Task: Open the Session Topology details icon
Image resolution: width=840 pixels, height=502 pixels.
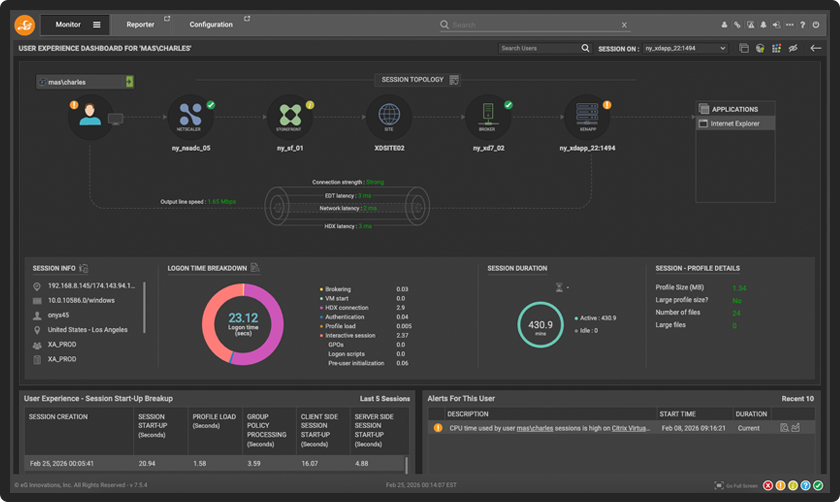Action: [x=454, y=80]
